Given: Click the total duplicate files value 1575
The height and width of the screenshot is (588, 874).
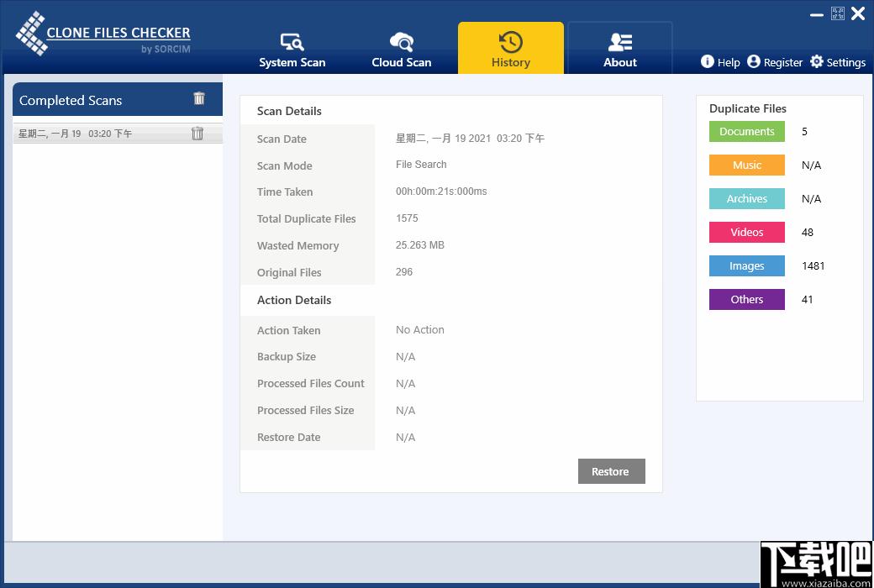Looking at the screenshot, I should click(x=407, y=218).
